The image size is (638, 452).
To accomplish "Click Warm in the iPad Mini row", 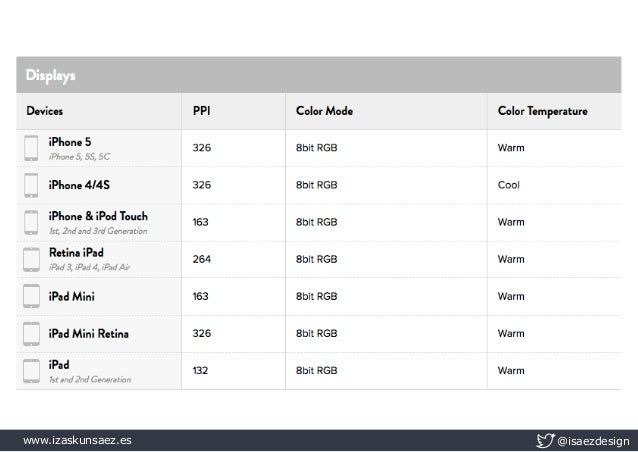I will click(511, 296).
